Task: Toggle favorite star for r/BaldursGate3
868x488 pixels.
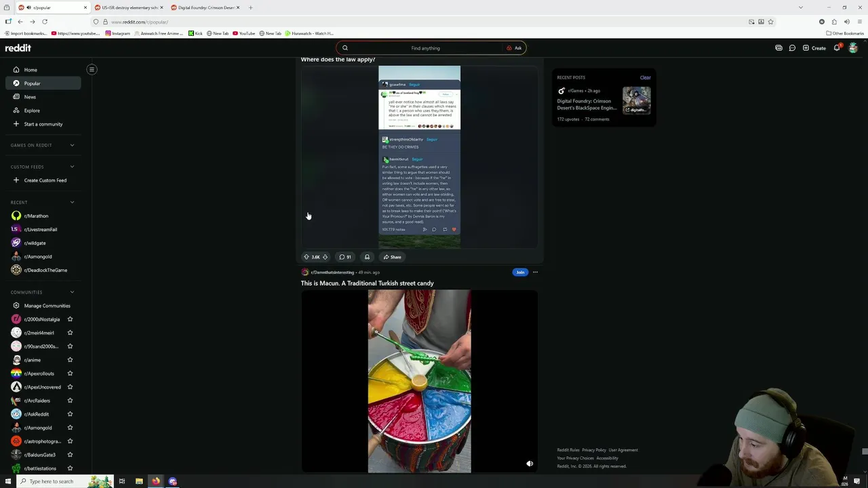Action: pos(70,455)
